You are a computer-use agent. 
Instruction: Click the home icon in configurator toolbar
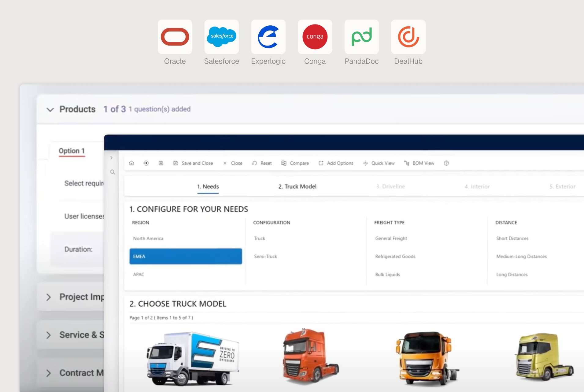(131, 163)
